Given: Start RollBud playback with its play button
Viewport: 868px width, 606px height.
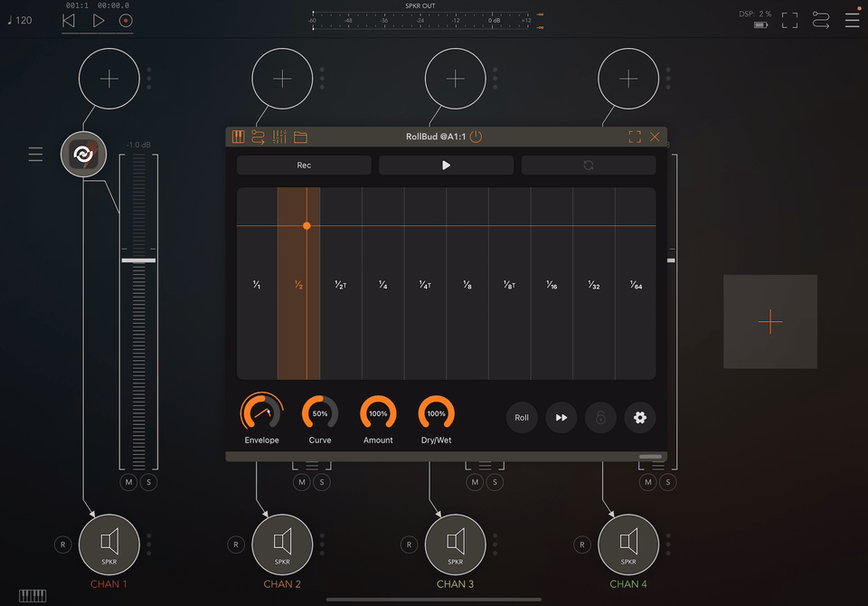Looking at the screenshot, I should coord(446,165).
